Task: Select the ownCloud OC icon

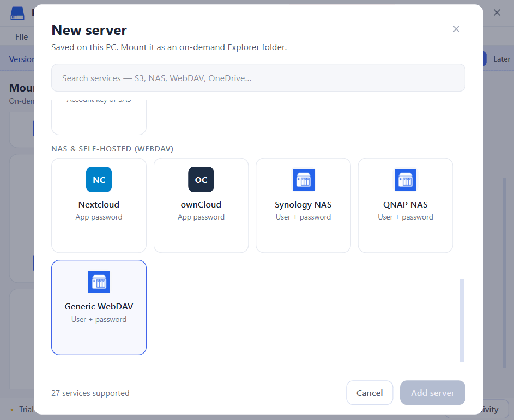Action: tap(201, 180)
